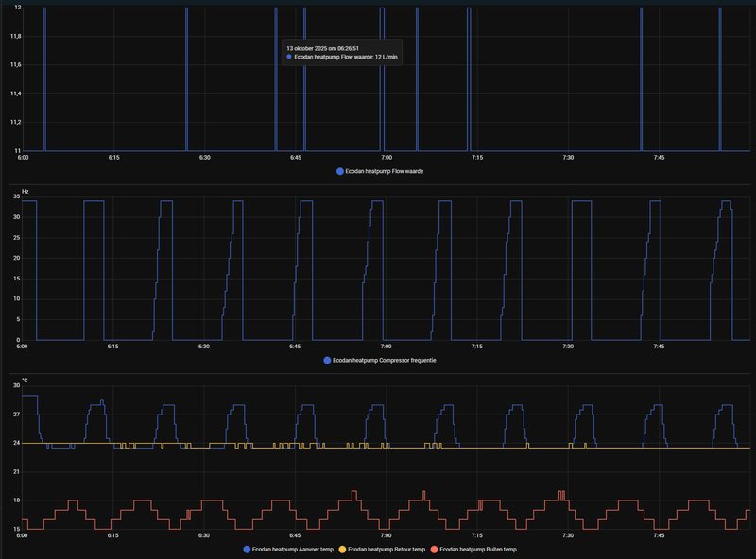This screenshot has height=559, width=756.
Task: Click the blue dot inside the tooltip
Action: [287, 58]
